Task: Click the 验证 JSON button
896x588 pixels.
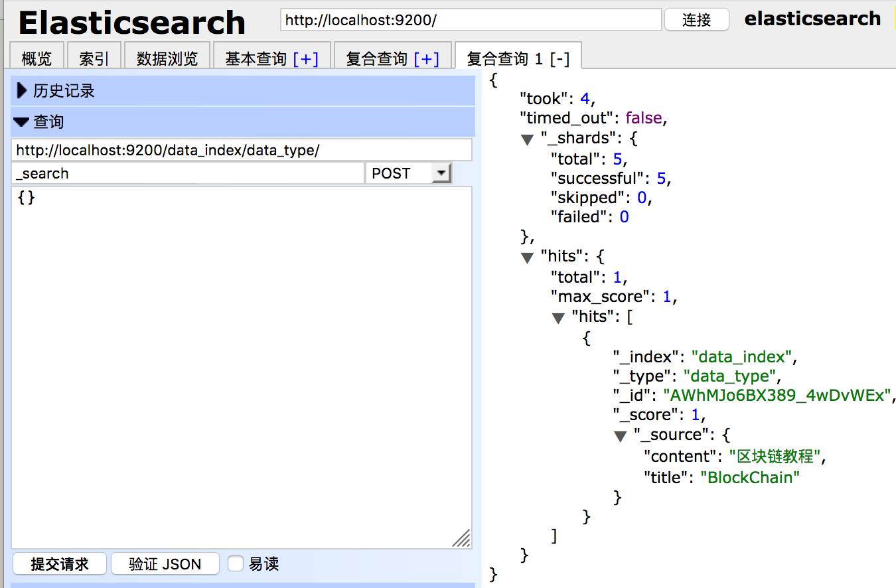Action: coord(165,564)
